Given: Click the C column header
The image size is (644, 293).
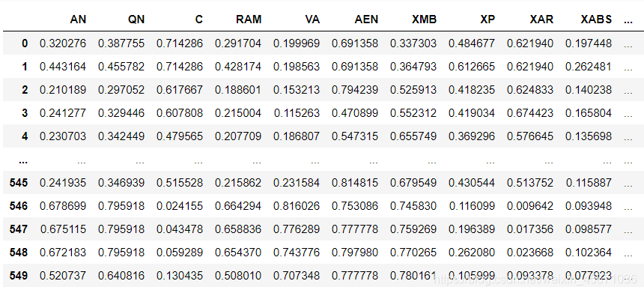Looking at the screenshot, I should (x=198, y=19).
